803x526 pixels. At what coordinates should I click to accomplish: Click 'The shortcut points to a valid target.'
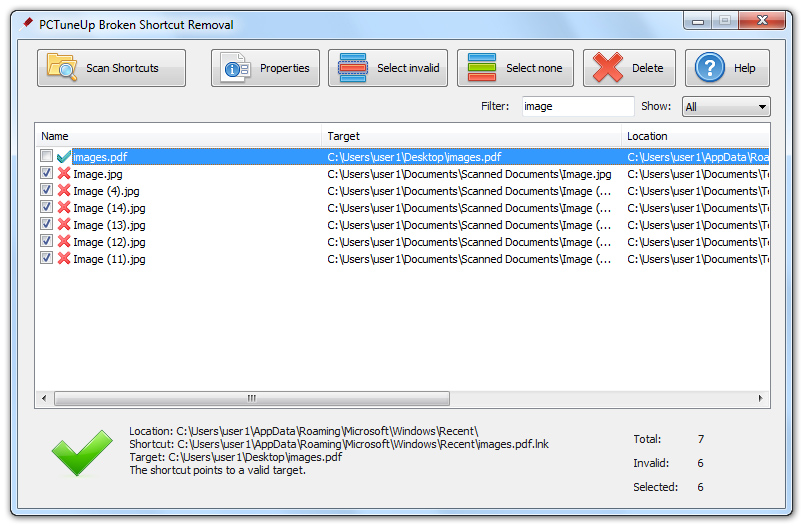click(x=217, y=470)
